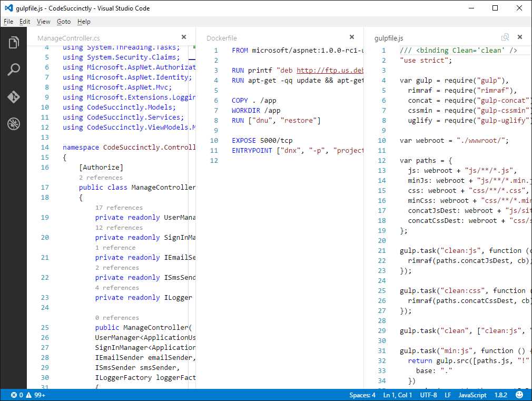532x401 pixels.
Task: Switch to the Dockerfile tab
Action: 221,37
